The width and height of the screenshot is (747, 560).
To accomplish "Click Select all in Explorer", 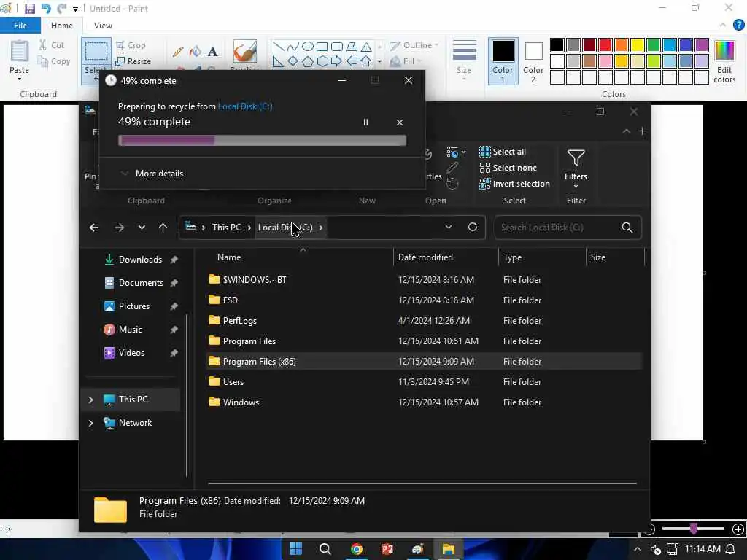I will (503, 152).
